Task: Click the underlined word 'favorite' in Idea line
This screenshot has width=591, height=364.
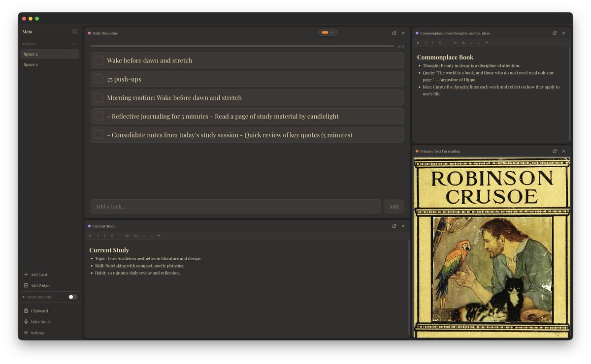Action: [x=461, y=87]
